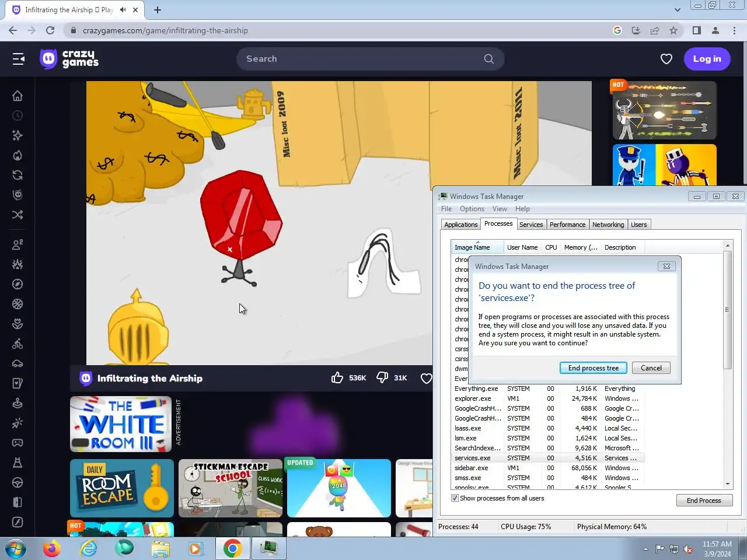Open the Random shuffle icon in sidebar
The width and height of the screenshot is (747, 560).
[x=18, y=215]
